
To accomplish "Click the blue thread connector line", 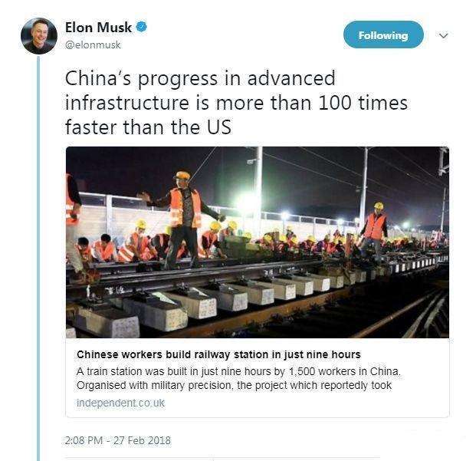I will [38, 258].
